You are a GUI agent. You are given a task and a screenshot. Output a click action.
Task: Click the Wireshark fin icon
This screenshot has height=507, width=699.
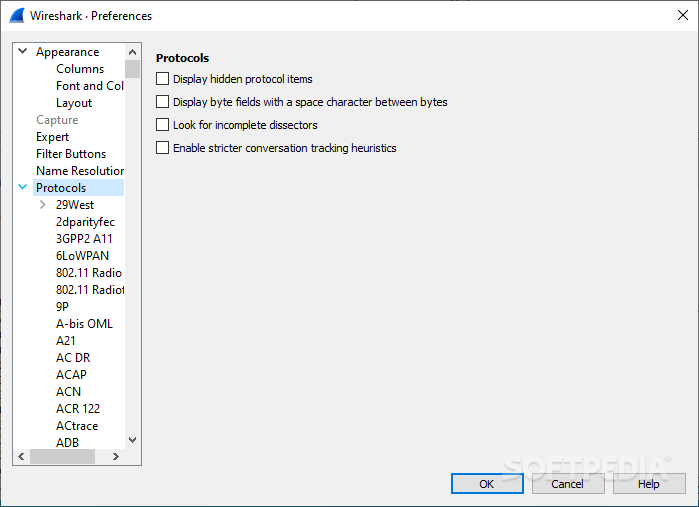(17, 16)
